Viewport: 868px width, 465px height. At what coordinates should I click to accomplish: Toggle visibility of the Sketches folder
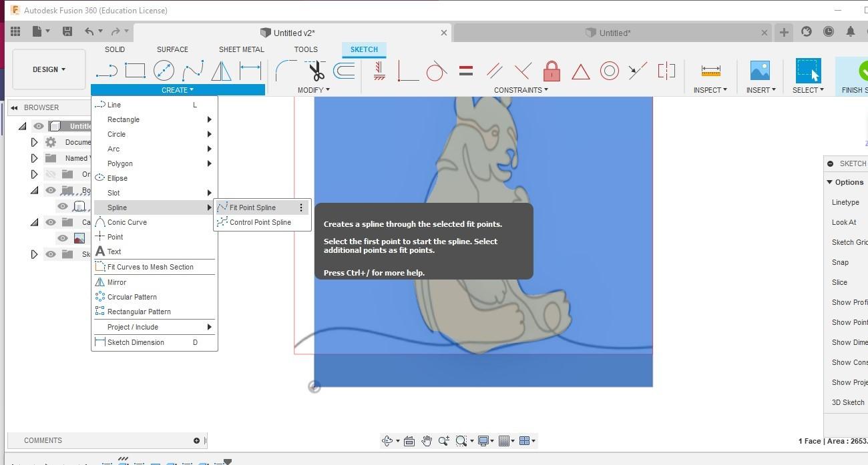coord(51,254)
